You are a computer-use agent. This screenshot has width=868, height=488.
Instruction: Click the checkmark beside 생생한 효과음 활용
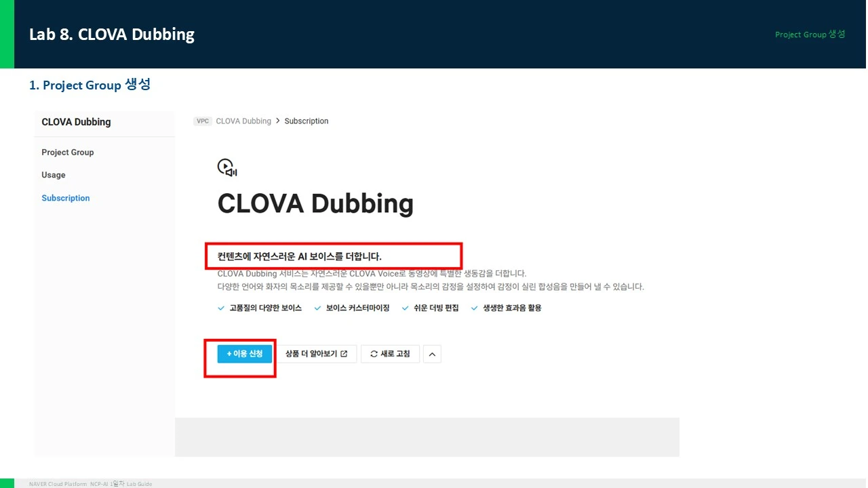click(474, 308)
